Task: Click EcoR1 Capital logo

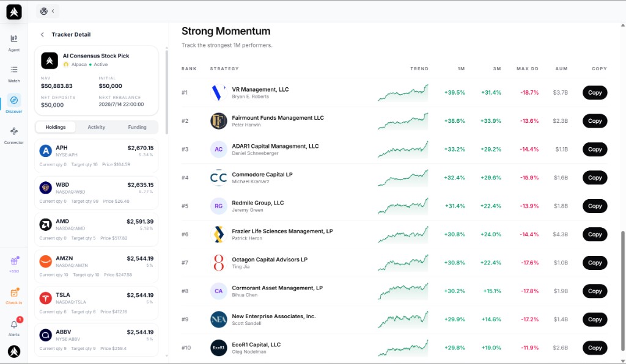Action: coord(218,348)
